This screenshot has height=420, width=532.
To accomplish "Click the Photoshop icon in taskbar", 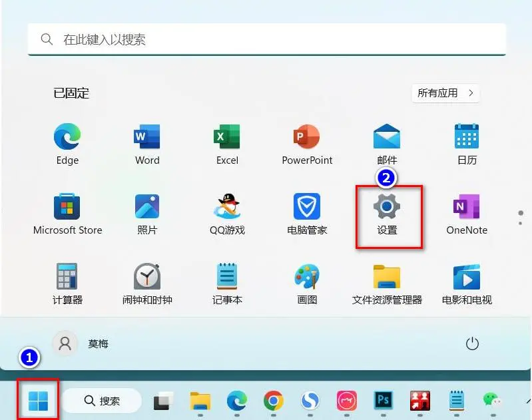I will coord(384,401).
